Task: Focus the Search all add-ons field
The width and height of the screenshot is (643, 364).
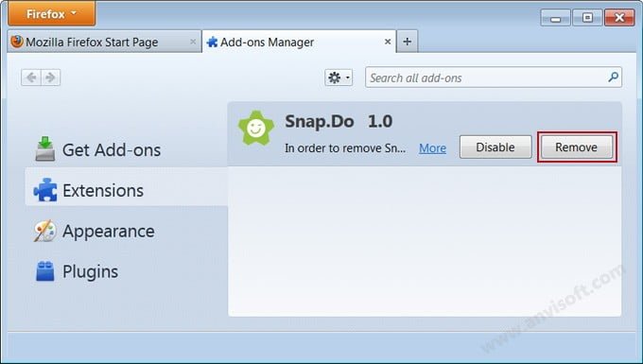Action: [x=494, y=78]
